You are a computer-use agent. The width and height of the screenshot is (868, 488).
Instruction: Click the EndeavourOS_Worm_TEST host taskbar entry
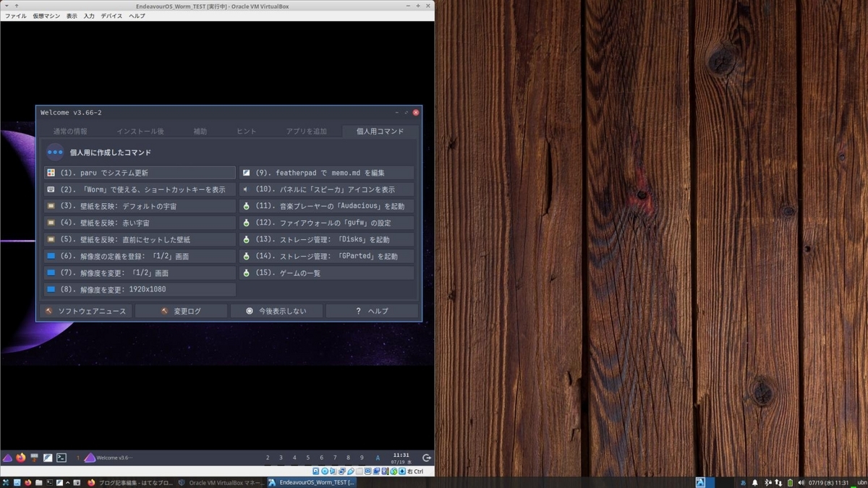[312, 482]
